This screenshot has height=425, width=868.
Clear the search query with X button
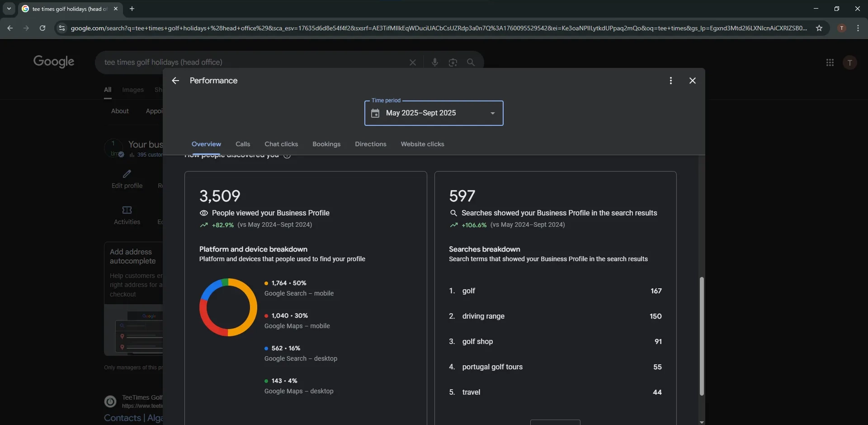pyautogui.click(x=412, y=62)
